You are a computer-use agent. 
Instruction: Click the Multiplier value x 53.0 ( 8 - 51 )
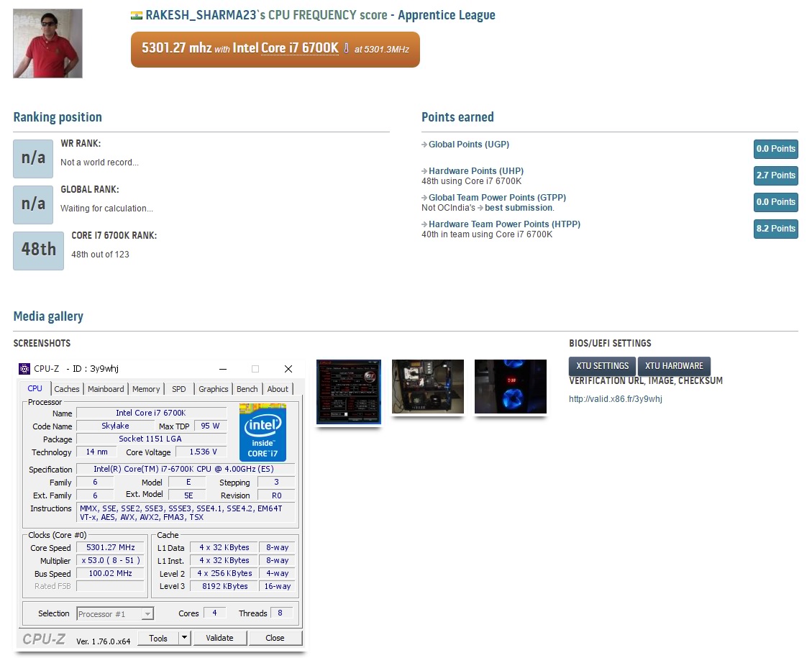(x=110, y=560)
